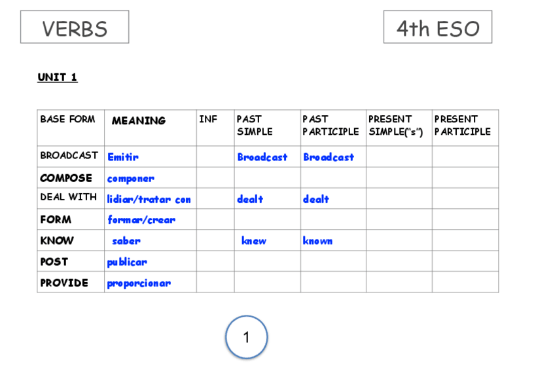Click the blue word publicar
The image size is (555, 392).
point(128,262)
